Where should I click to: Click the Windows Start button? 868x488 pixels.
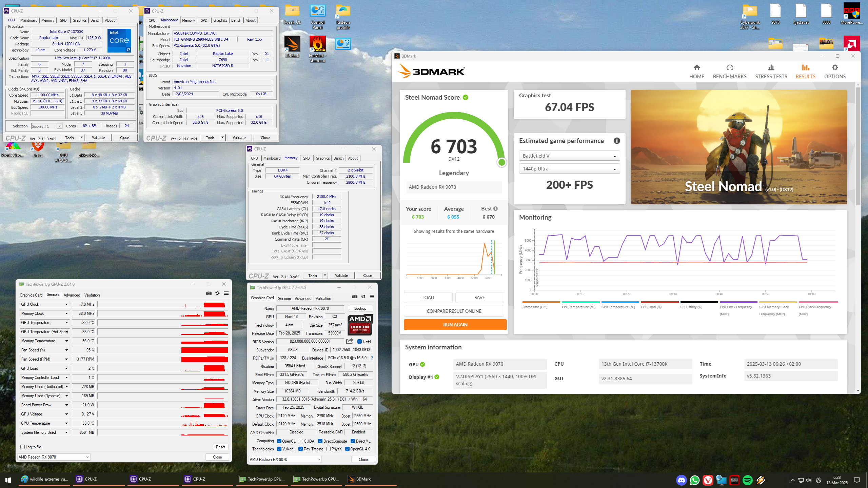[8, 480]
